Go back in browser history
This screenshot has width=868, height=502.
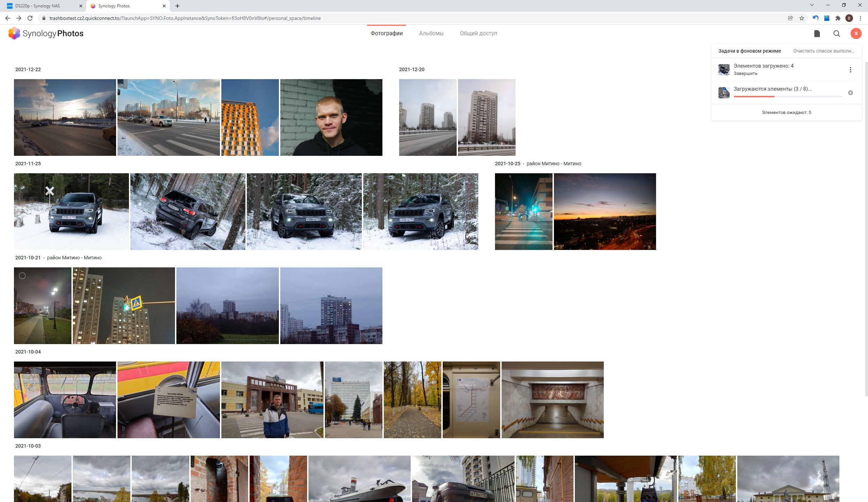pyautogui.click(x=8, y=18)
